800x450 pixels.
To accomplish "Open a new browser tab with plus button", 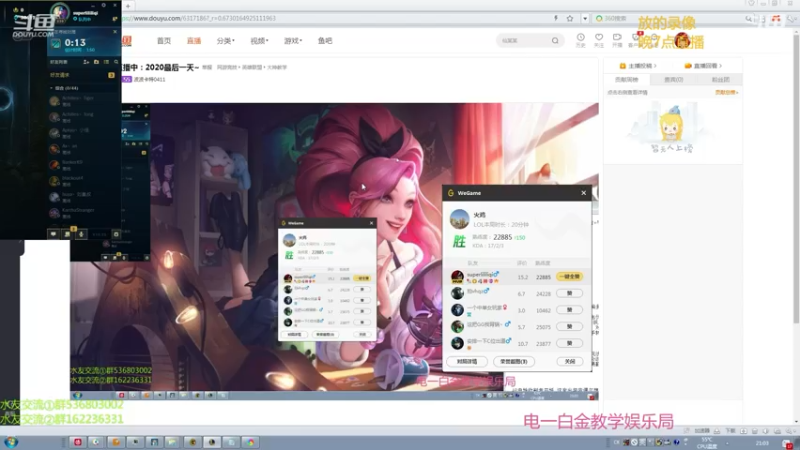I will click(x=128, y=6).
